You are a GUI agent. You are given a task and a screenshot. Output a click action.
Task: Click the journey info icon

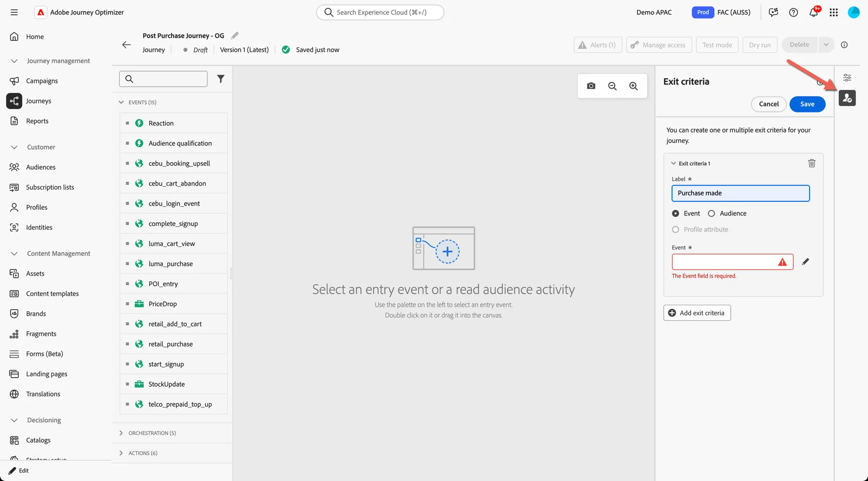click(844, 45)
